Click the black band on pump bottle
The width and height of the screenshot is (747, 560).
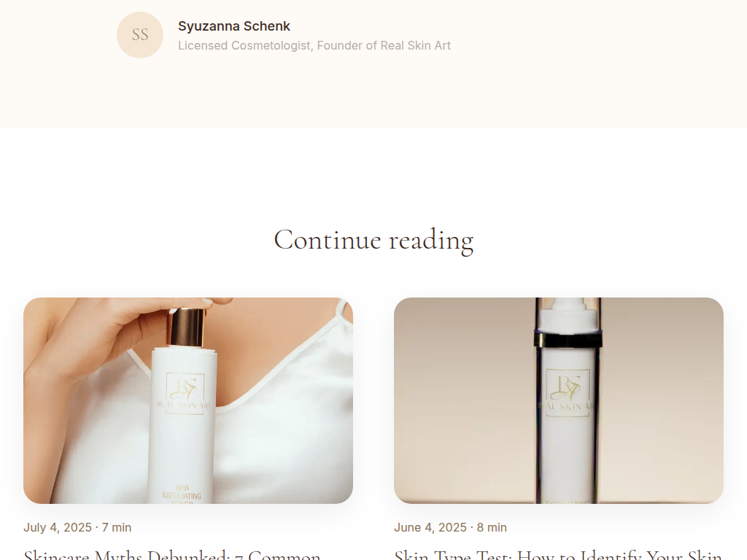568,340
